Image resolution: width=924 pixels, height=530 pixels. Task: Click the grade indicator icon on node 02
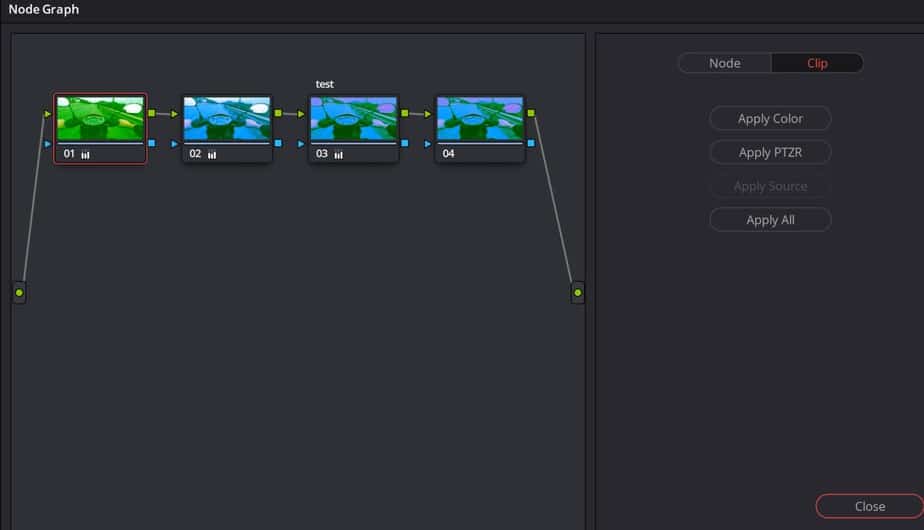[212, 155]
